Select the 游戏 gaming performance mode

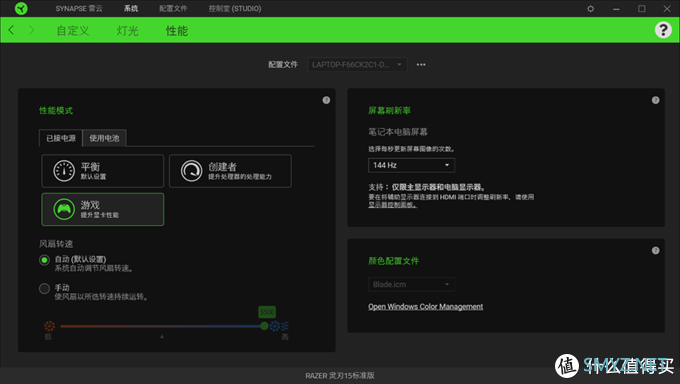point(103,210)
